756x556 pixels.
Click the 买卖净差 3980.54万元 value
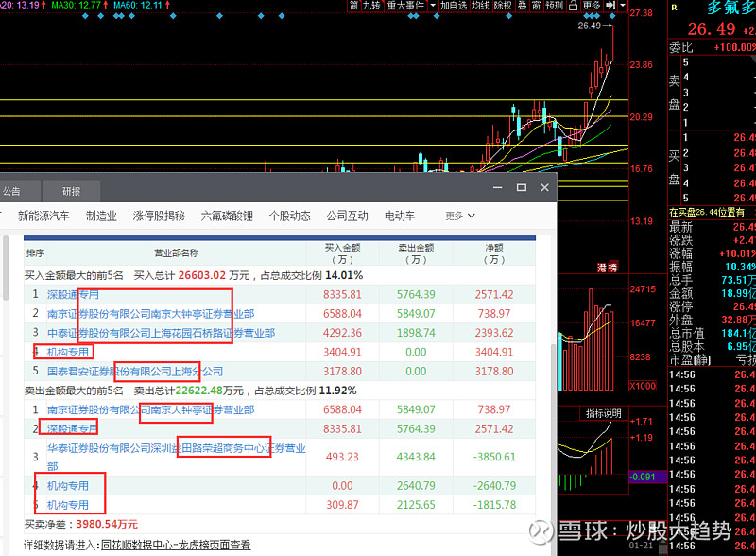pyautogui.click(x=107, y=524)
